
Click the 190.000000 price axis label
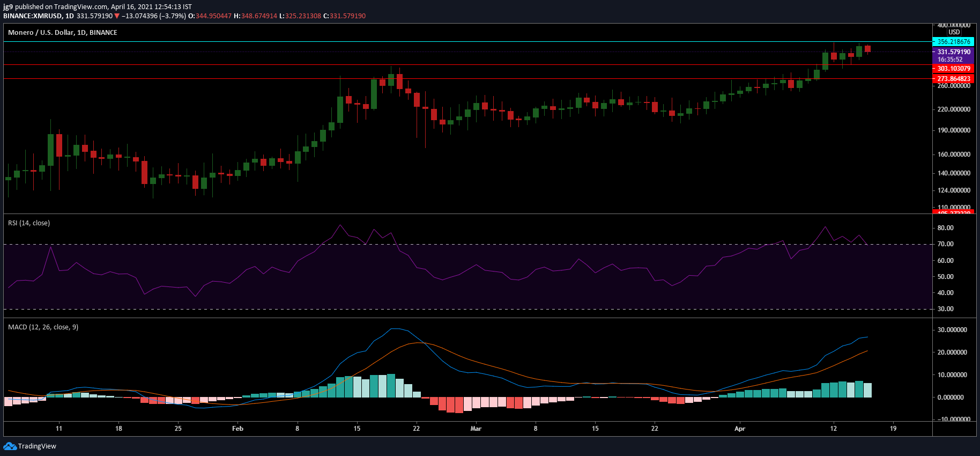(x=954, y=130)
